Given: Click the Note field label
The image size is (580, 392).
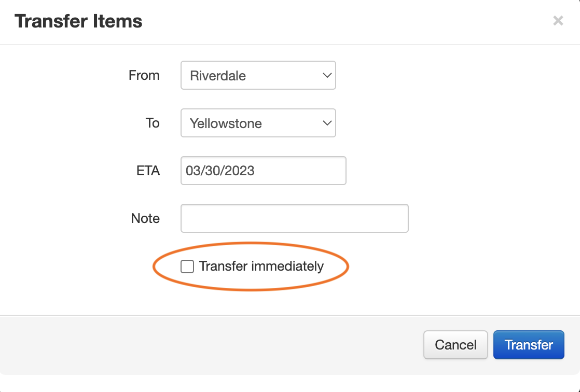Looking at the screenshot, I should pos(145,218).
